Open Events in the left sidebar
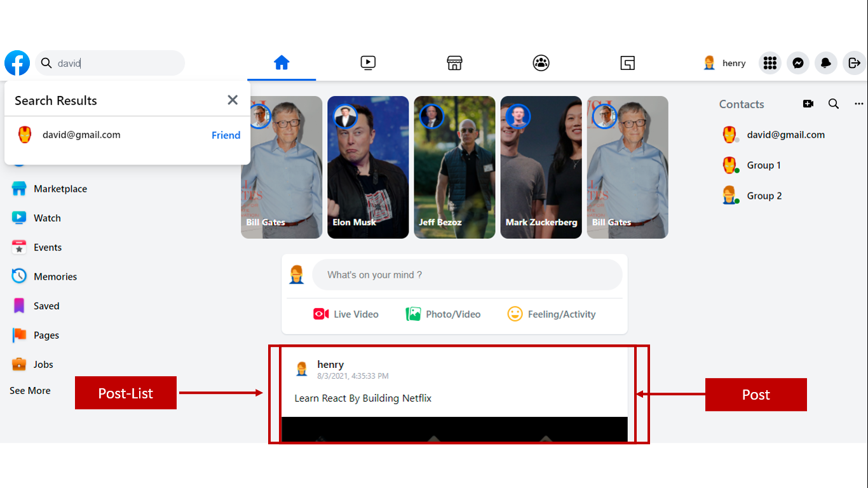868x488 pixels. 36,247
